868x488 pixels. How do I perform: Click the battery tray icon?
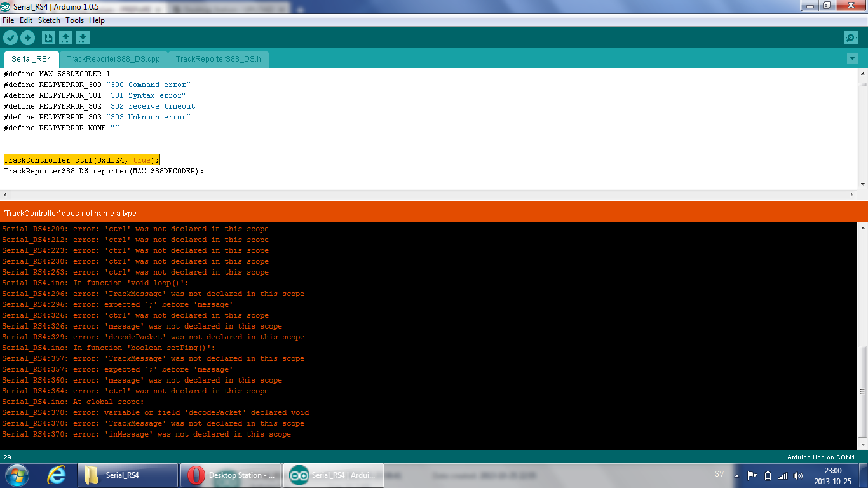point(768,475)
